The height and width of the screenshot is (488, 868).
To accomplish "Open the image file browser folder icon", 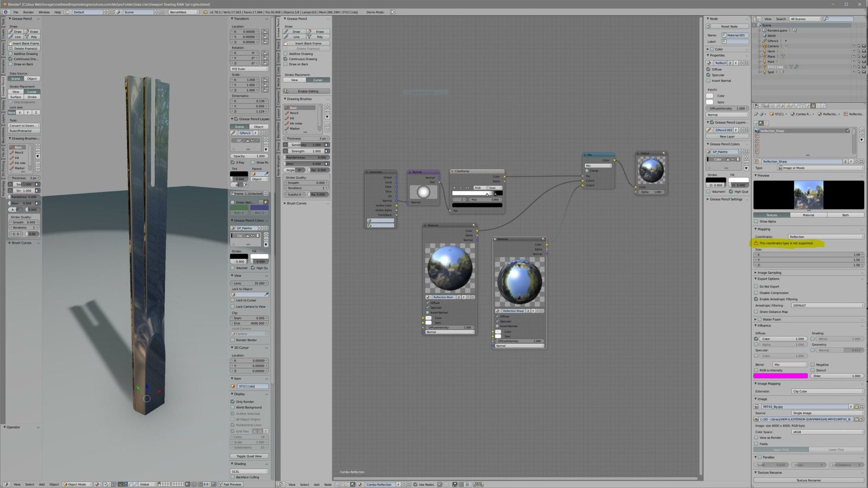I will [x=857, y=419].
